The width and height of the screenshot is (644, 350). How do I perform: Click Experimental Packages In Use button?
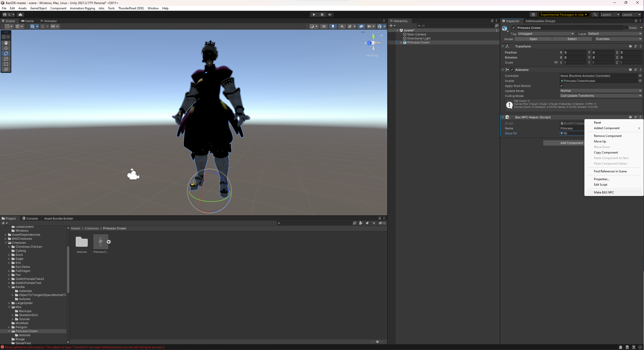(x=564, y=15)
